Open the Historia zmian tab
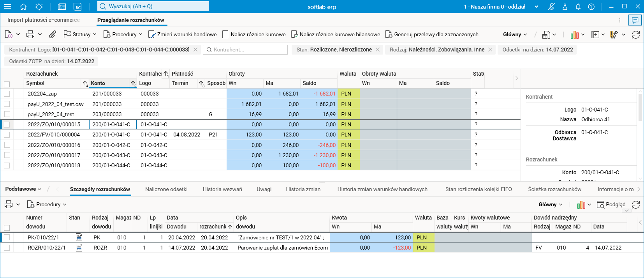Image resolution: width=644 pixels, height=278 pixels. pos(303,189)
